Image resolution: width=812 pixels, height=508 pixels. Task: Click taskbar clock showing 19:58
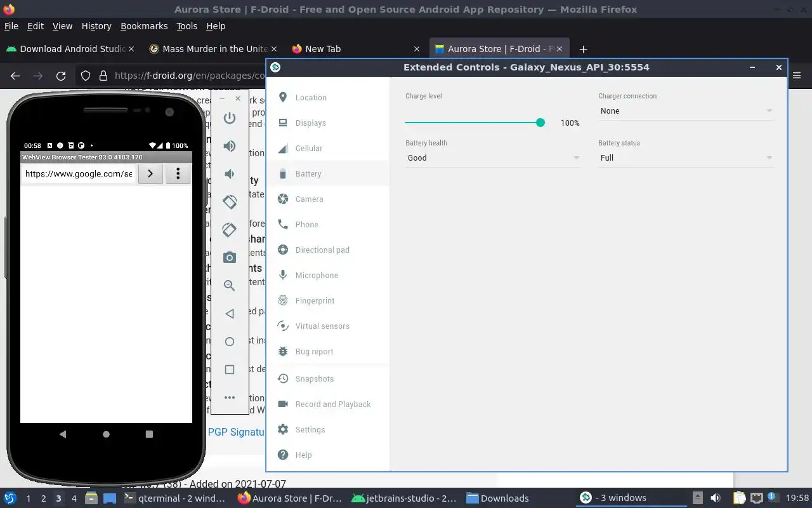tap(797, 498)
